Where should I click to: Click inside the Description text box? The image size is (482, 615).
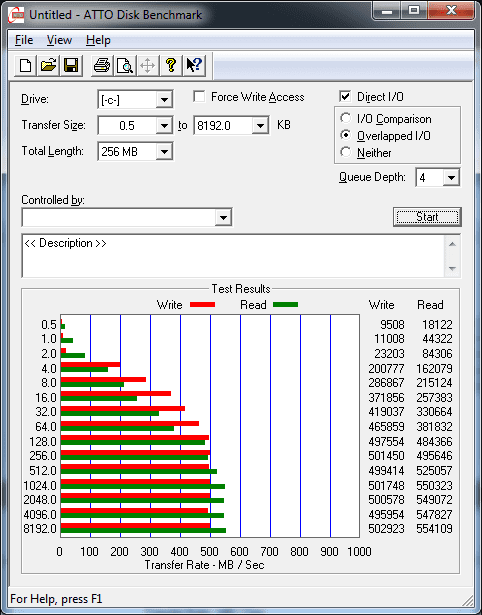pos(233,256)
